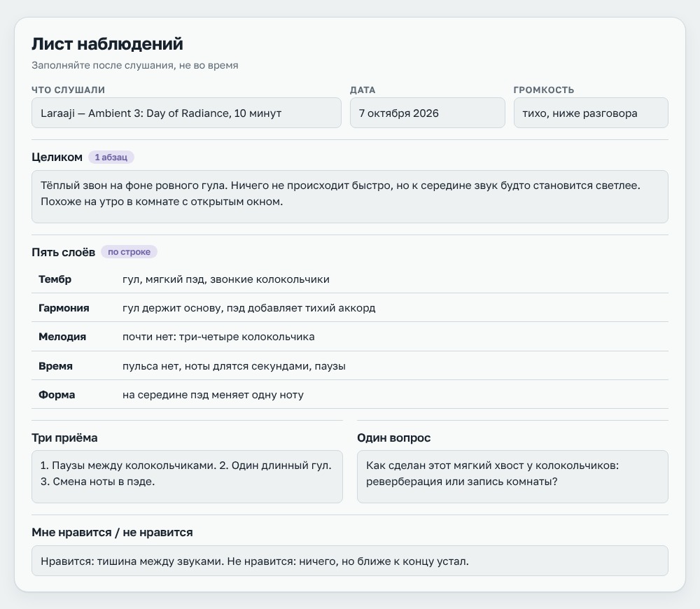This screenshot has height=609, width=700.
Task: Click the 'Форма' row label
Action: (x=57, y=395)
